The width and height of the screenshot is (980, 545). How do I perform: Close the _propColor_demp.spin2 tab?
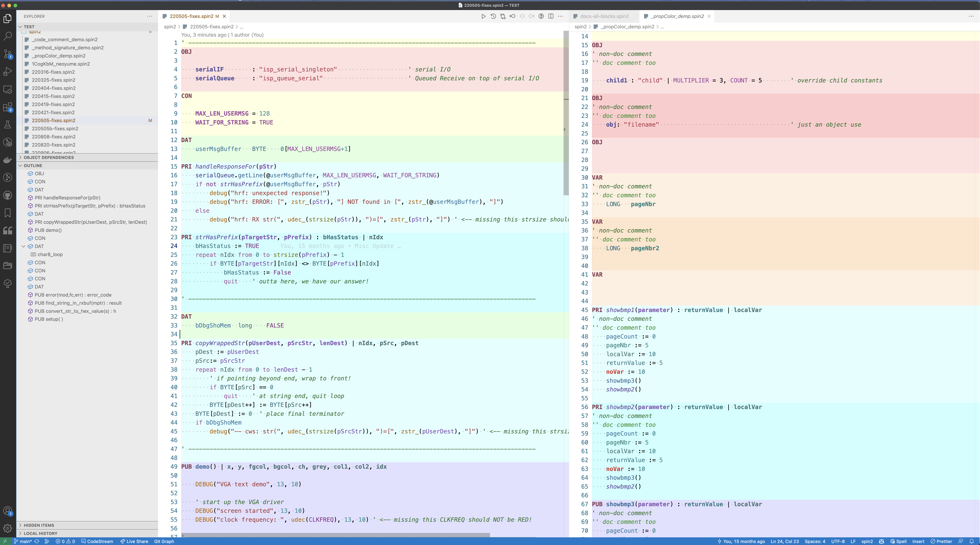pyautogui.click(x=709, y=16)
